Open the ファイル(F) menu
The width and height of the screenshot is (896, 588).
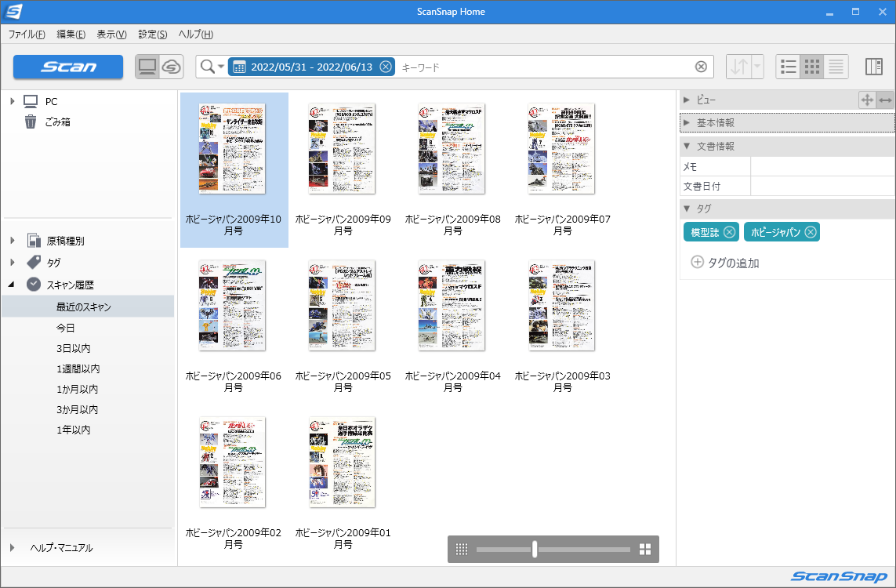(x=27, y=34)
